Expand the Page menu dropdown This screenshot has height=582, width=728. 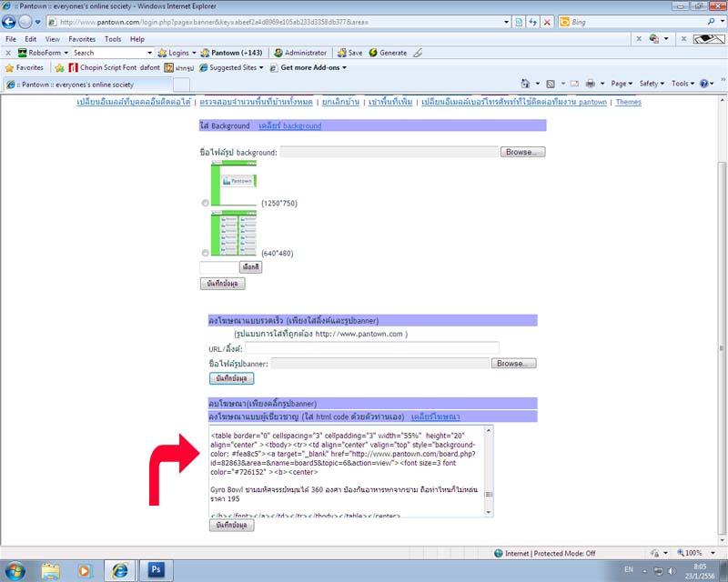[x=622, y=84]
